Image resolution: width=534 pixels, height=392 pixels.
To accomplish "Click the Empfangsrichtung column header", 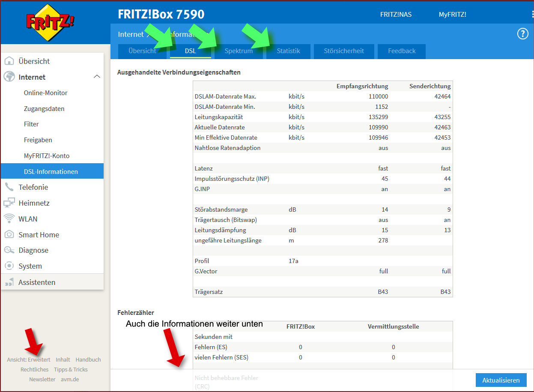I will tap(362, 86).
